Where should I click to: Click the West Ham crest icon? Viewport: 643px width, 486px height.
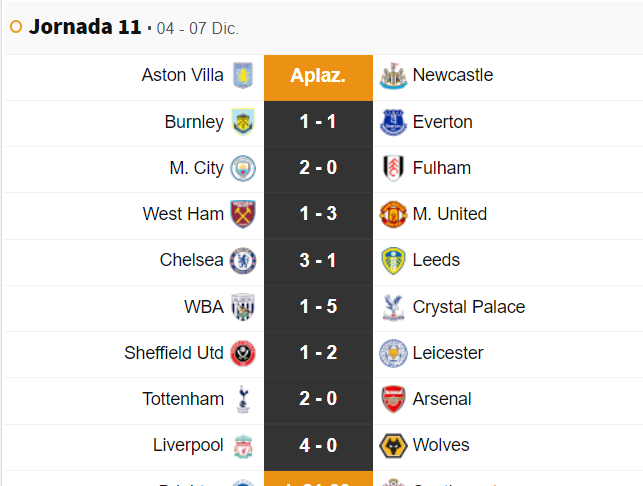coord(243,214)
